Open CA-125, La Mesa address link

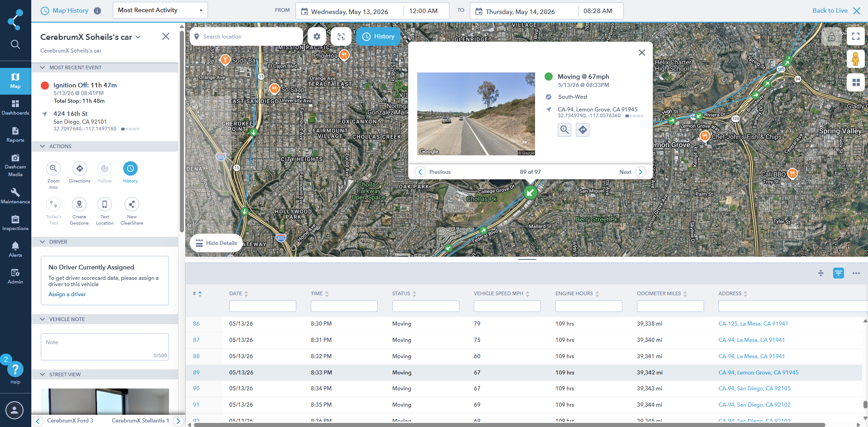coord(753,324)
